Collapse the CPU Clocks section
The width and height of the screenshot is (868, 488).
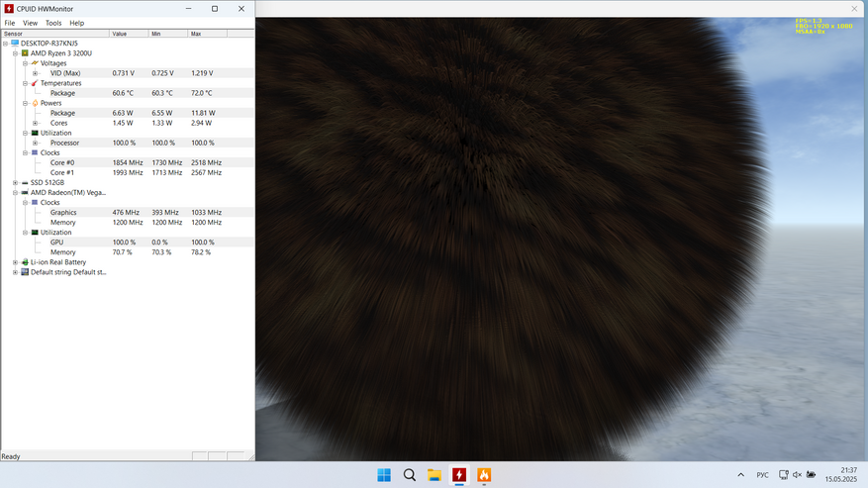[26, 152]
